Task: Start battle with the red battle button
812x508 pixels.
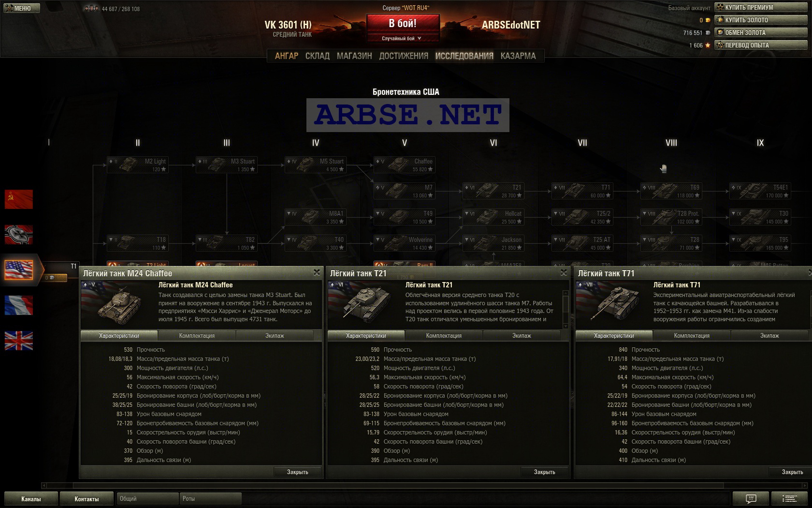Action: point(403,23)
